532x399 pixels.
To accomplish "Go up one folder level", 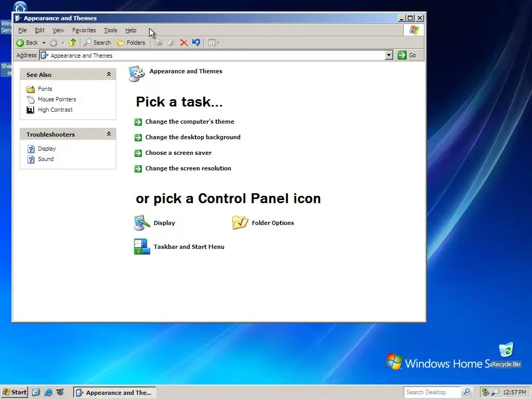I will [72, 43].
